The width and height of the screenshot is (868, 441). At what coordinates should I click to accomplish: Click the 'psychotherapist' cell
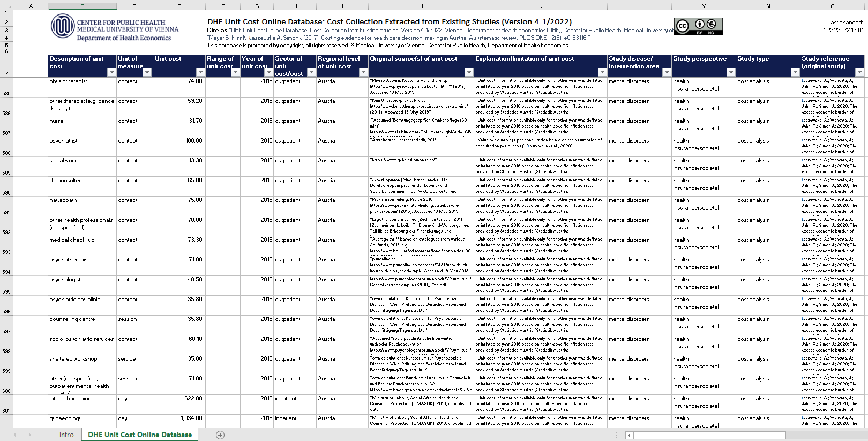tap(82, 266)
